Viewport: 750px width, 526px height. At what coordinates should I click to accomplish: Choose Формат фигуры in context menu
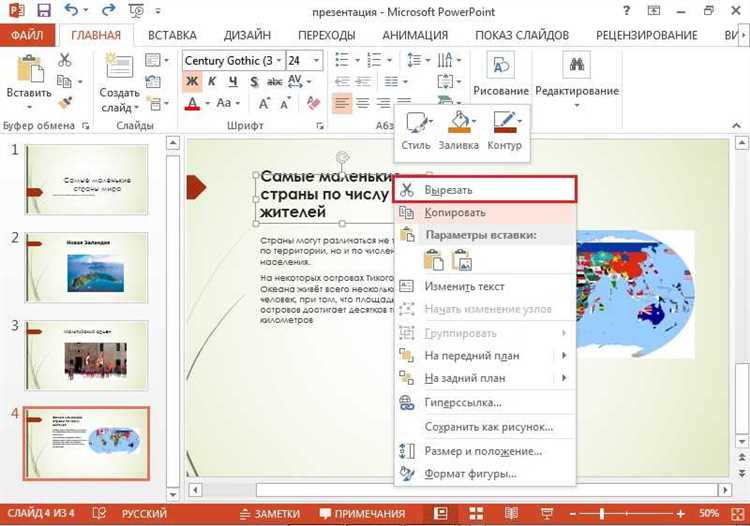tap(485, 474)
